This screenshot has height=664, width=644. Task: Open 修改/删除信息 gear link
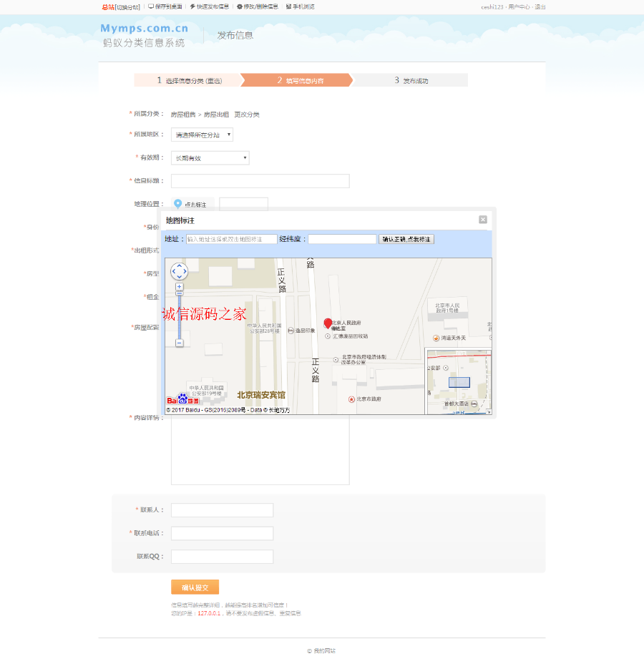point(258,6)
